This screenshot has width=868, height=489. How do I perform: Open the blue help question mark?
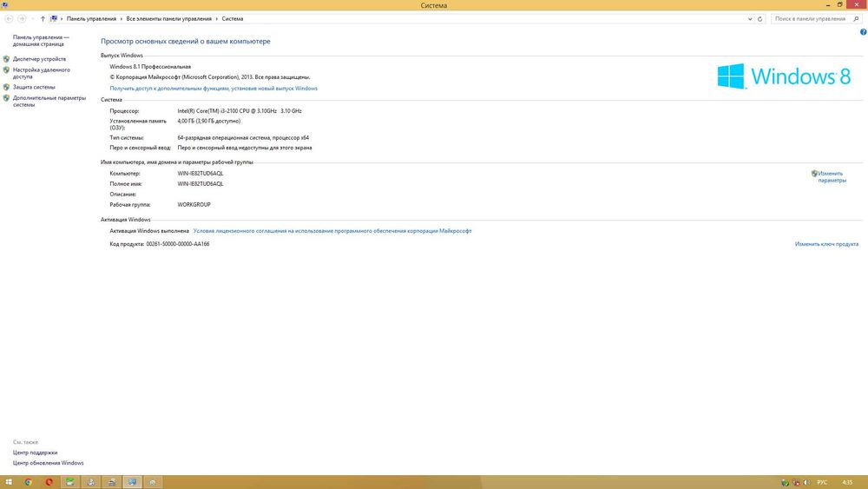click(x=863, y=32)
